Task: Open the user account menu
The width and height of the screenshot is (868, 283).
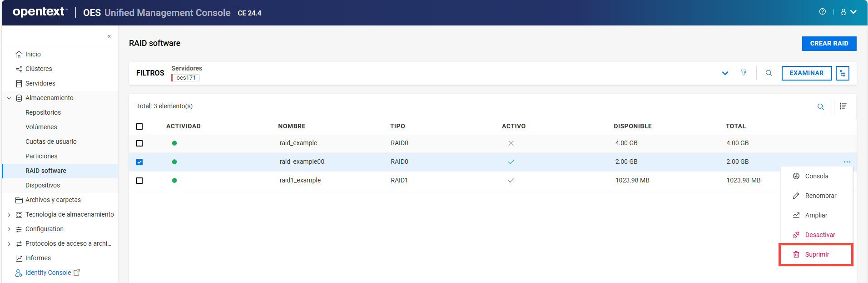Action: pos(848,12)
